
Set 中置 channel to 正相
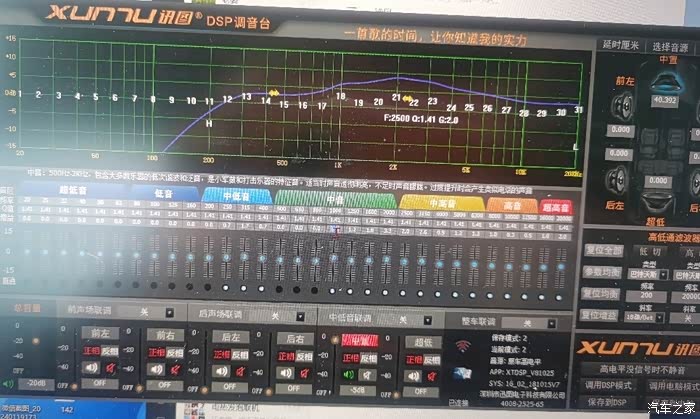[350, 358]
